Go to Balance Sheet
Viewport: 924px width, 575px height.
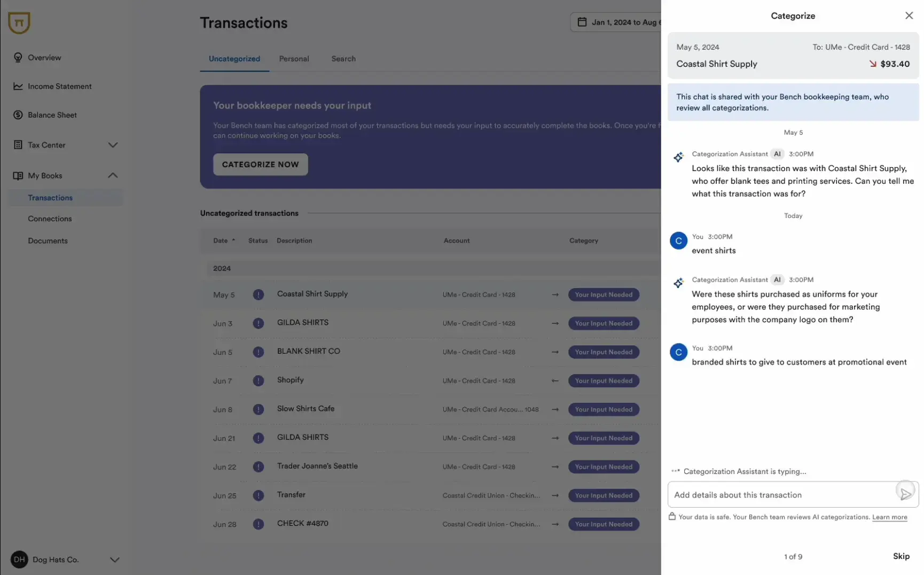[52, 115]
